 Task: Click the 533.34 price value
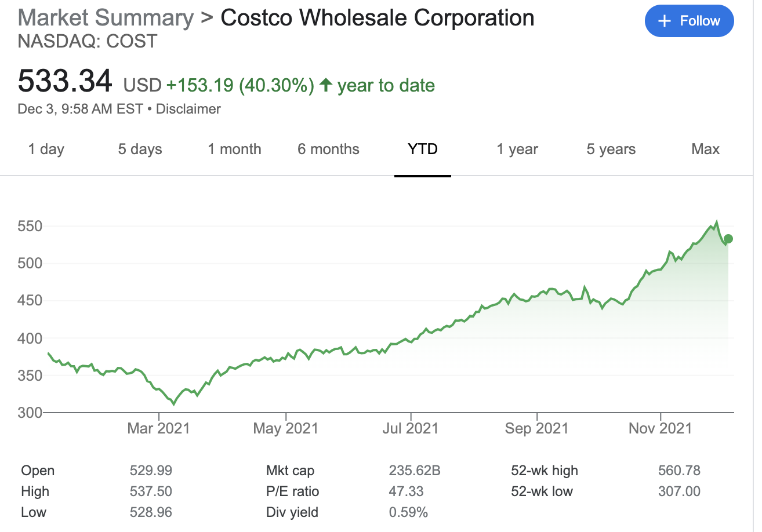point(65,81)
